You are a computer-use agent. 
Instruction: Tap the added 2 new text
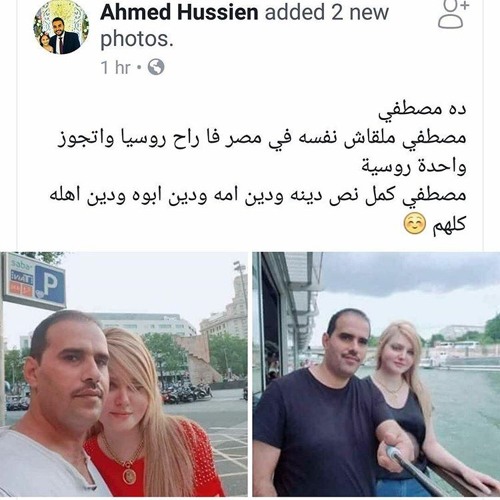click(327, 12)
